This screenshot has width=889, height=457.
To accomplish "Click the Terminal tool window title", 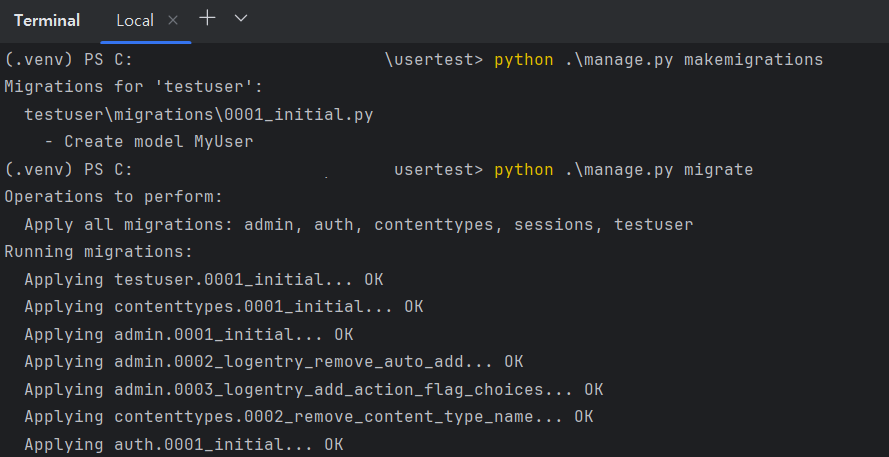I will pyautogui.click(x=47, y=20).
